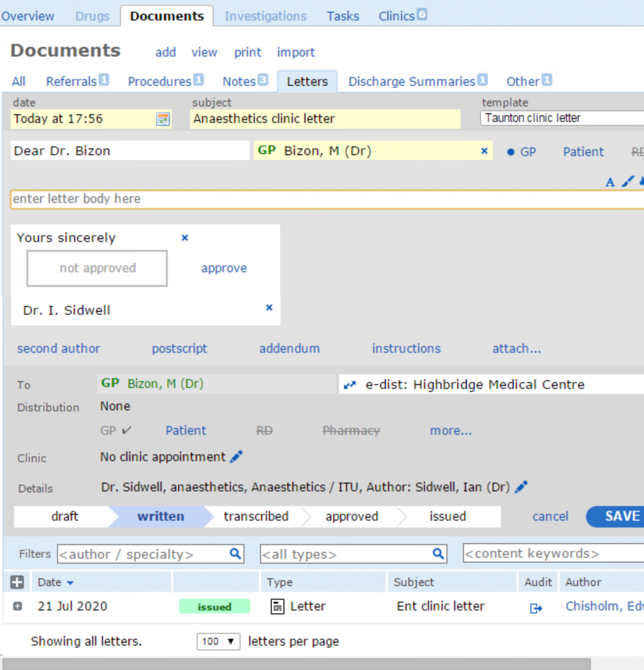Image resolution: width=644 pixels, height=670 pixels.
Task: Add a second author
Action: pos(59,348)
